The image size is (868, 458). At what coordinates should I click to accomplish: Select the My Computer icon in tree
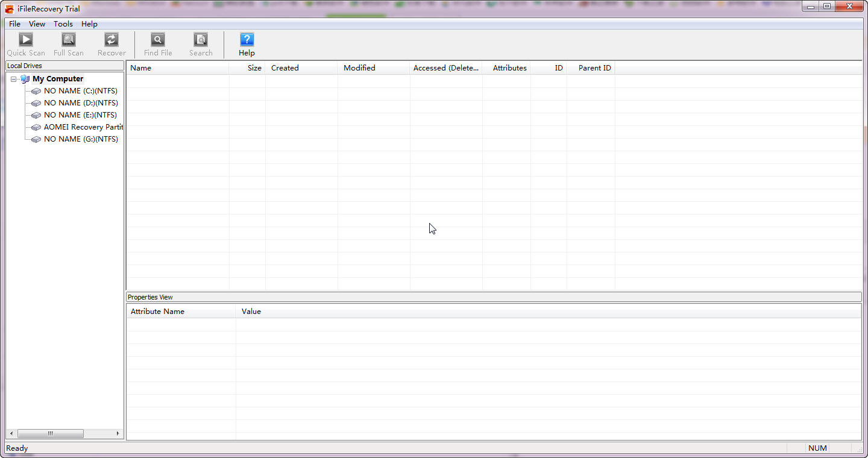tap(25, 79)
